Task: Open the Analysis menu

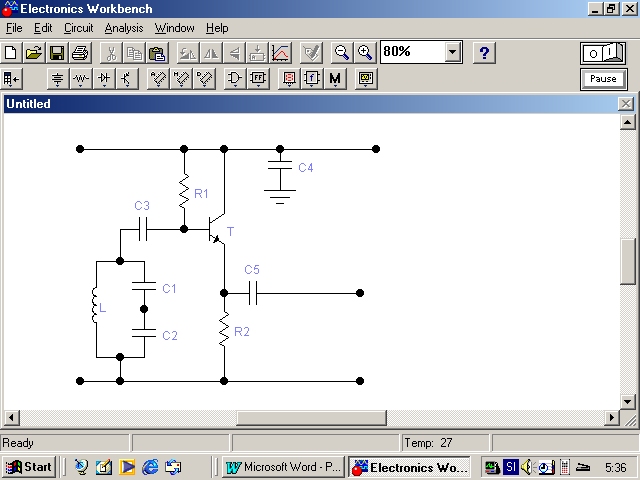Action: (x=124, y=28)
